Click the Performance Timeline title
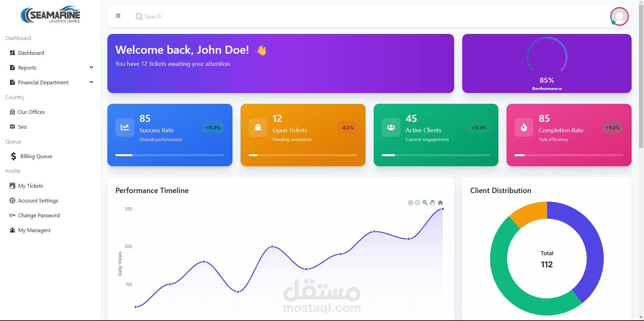 (152, 190)
